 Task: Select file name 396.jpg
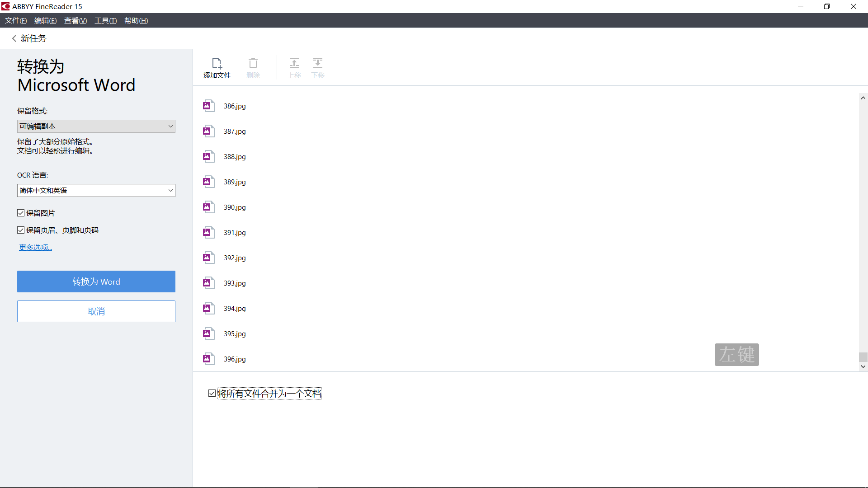[x=235, y=359]
